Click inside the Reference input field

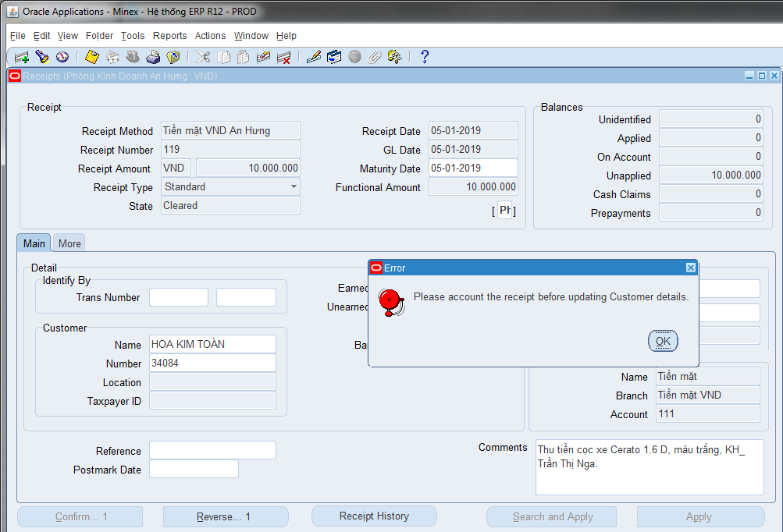tap(212, 451)
